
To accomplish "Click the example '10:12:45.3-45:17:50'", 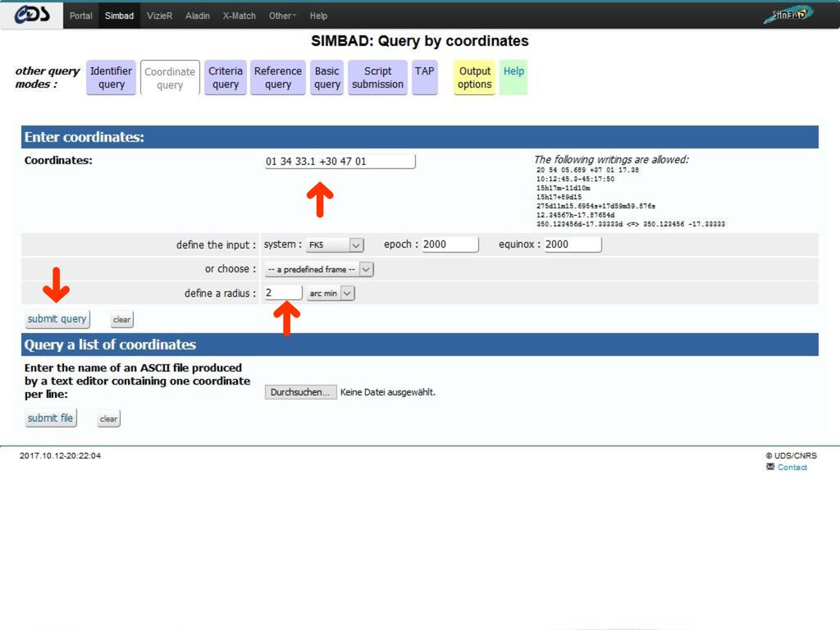I will click(575, 179).
